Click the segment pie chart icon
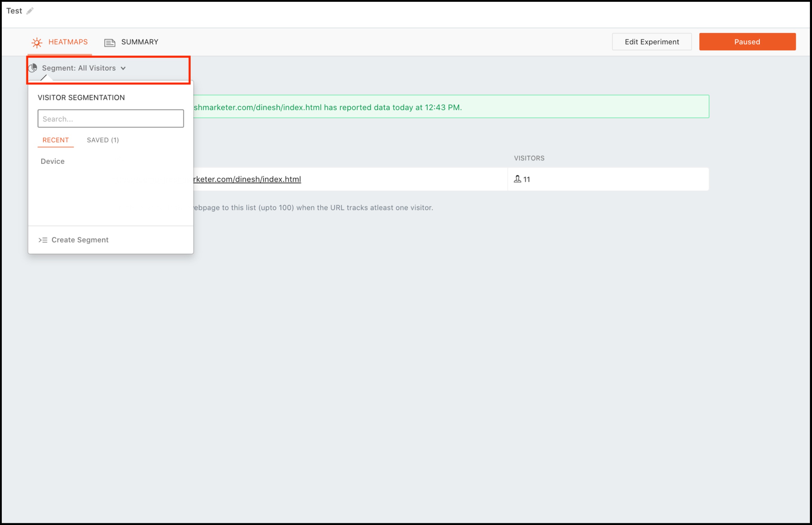This screenshot has width=812, height=525. [33, 68]
